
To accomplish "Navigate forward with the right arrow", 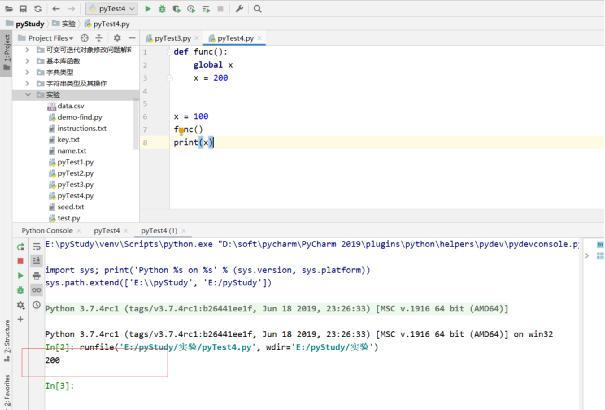I will pos(71,8).
